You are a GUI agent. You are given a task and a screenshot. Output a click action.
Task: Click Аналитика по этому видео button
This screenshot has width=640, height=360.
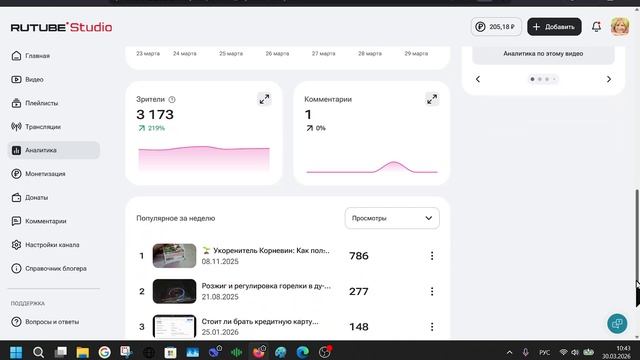coord(543,54)
